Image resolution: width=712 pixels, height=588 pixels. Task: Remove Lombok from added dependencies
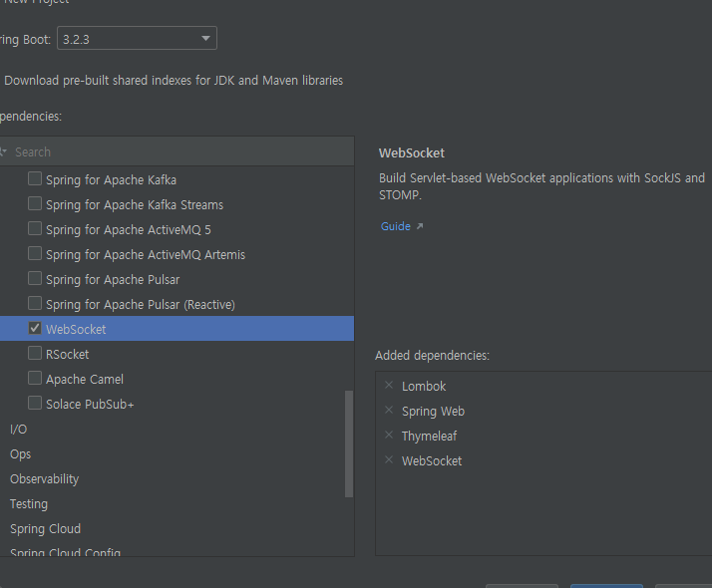click(389, 386)
